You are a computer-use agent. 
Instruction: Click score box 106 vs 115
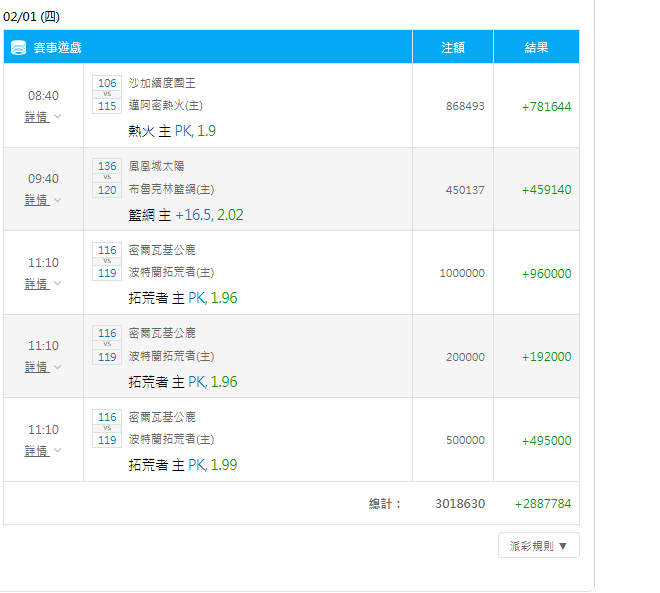click(107, 95)
